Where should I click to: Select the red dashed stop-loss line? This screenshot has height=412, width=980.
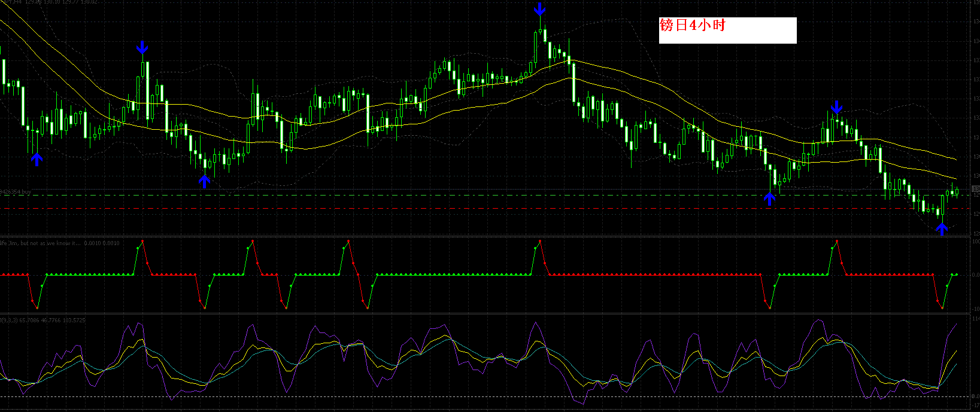485,208
